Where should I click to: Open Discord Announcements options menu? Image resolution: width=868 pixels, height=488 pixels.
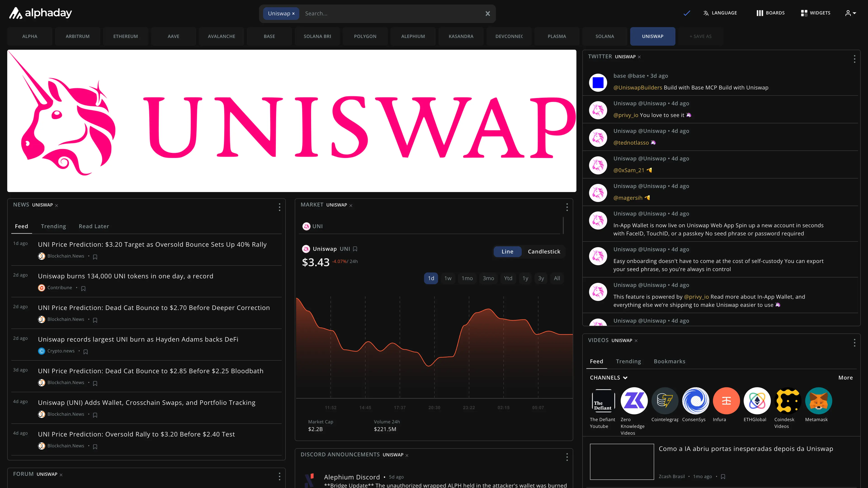[x=567, y=457]
